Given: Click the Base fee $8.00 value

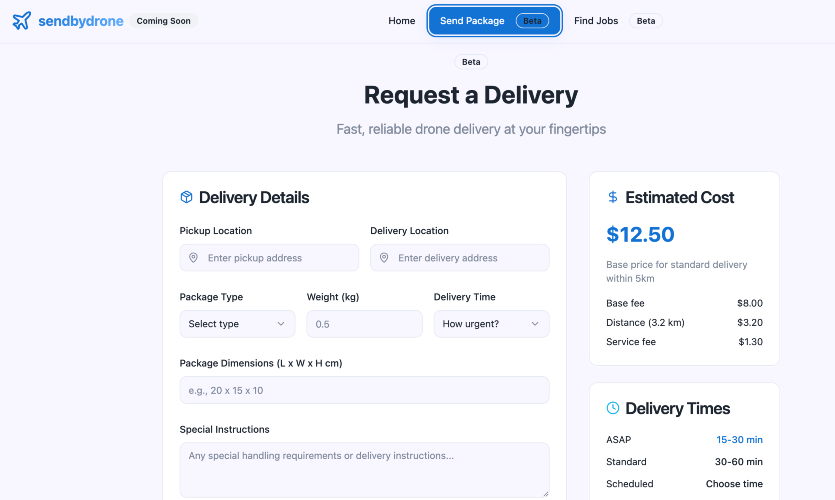Looking at the screenshot, I should [750, 303].
